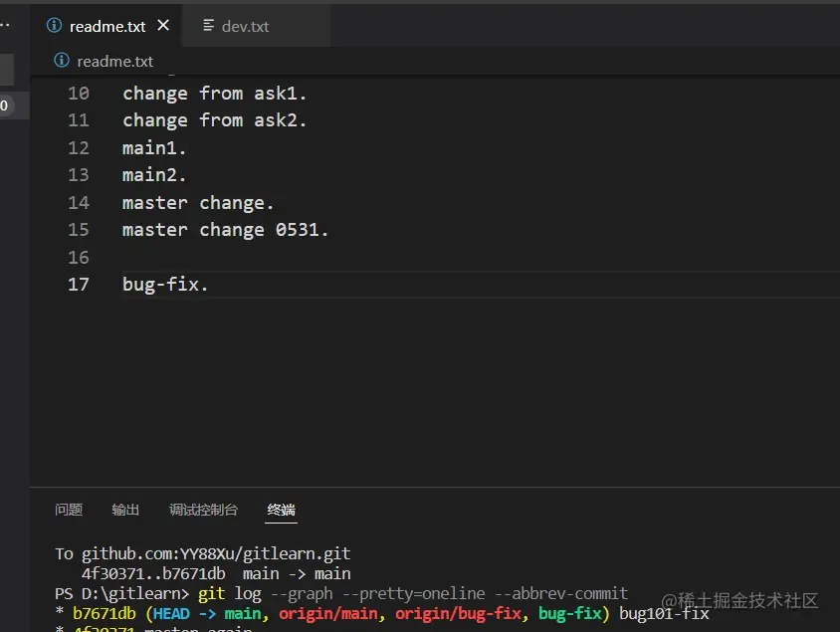Click empty line 16 number
The height and width of the screenshot is (632, 840).
[79, 258]
